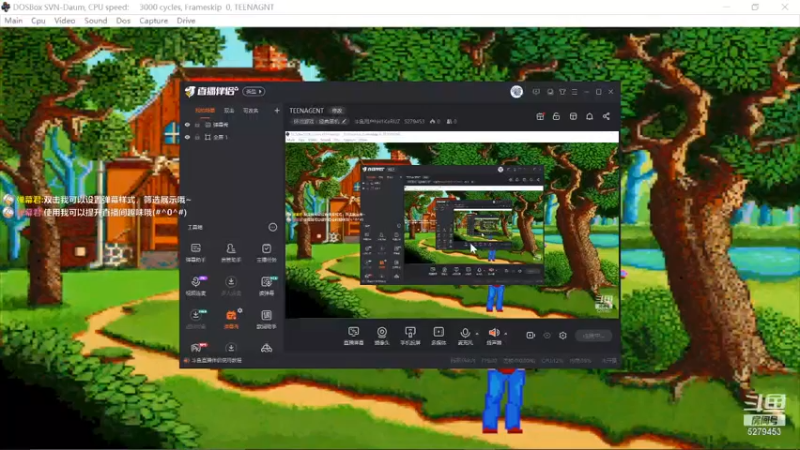Add a phone screen cast source
Viewport: 800px width, 450px height.
click(x=410, y=336)
